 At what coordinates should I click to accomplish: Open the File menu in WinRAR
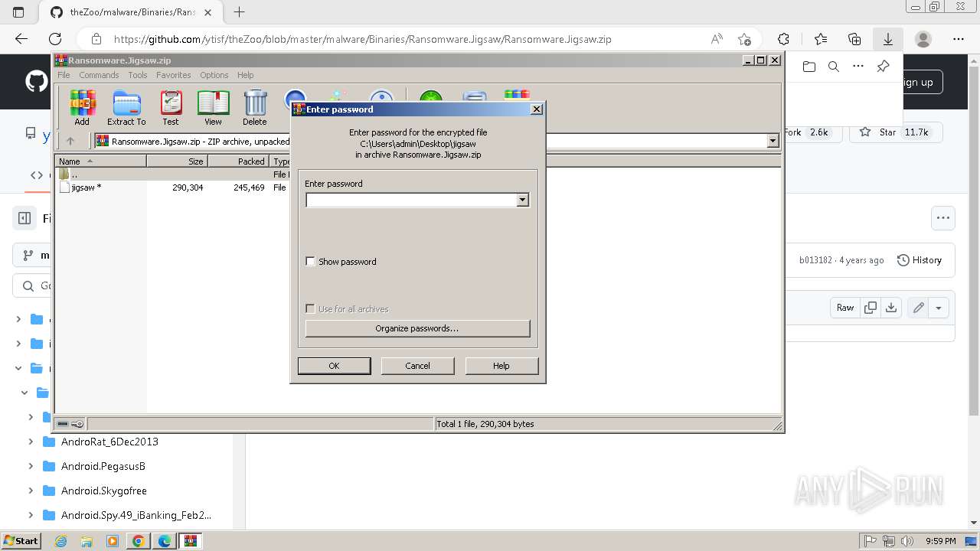64,75
